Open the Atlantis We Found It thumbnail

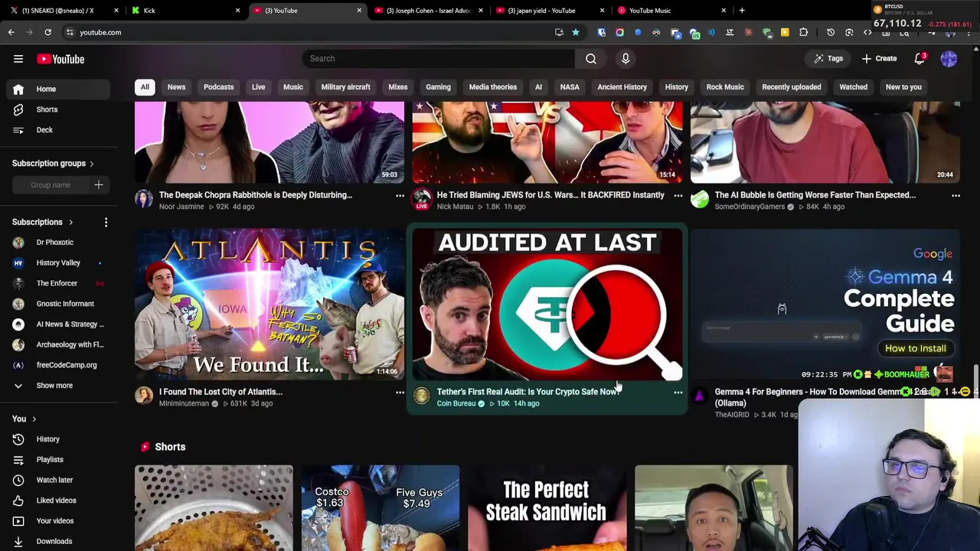point(269,305)
